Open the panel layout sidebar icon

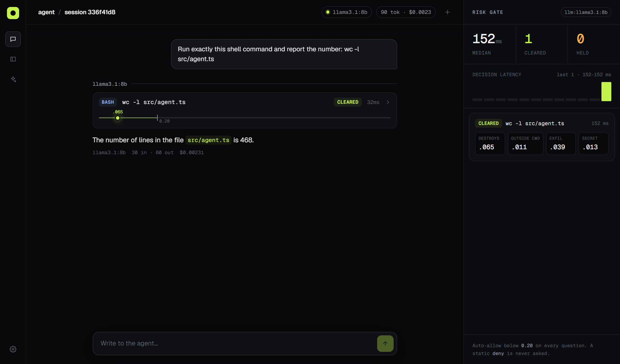pos(13,59)
